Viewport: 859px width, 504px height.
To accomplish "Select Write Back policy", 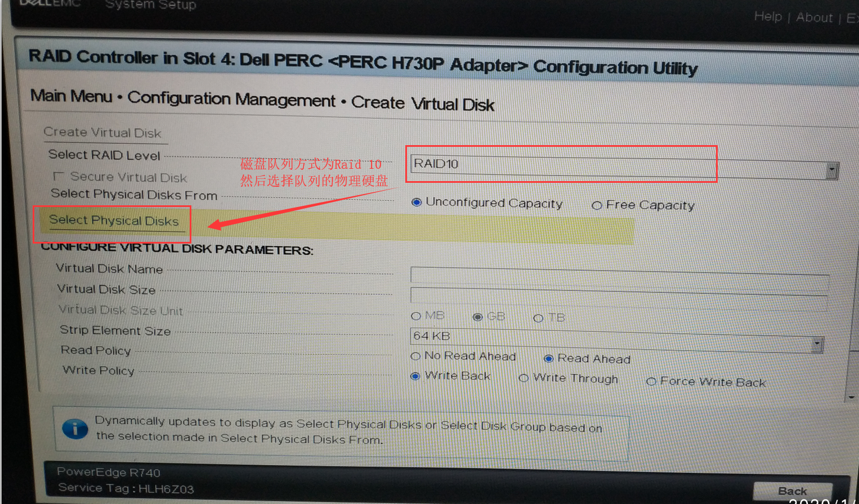I will 415,376.
